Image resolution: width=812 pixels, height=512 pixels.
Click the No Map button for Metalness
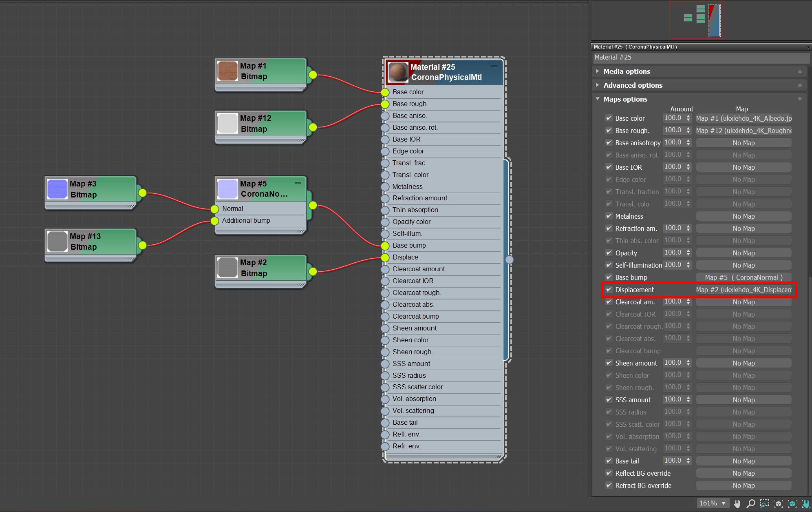744,216
